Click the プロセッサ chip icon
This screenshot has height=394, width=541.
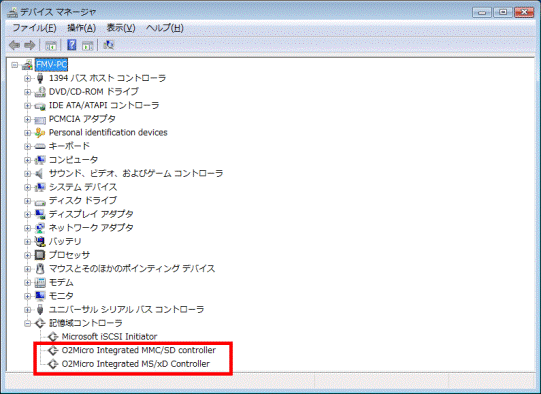(40, 255)
